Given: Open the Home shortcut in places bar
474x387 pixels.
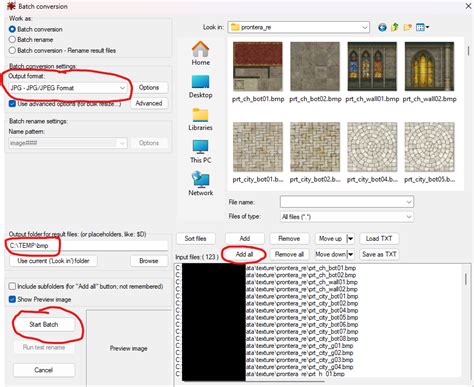Looking at the screenshot, I should click(200, 53).
